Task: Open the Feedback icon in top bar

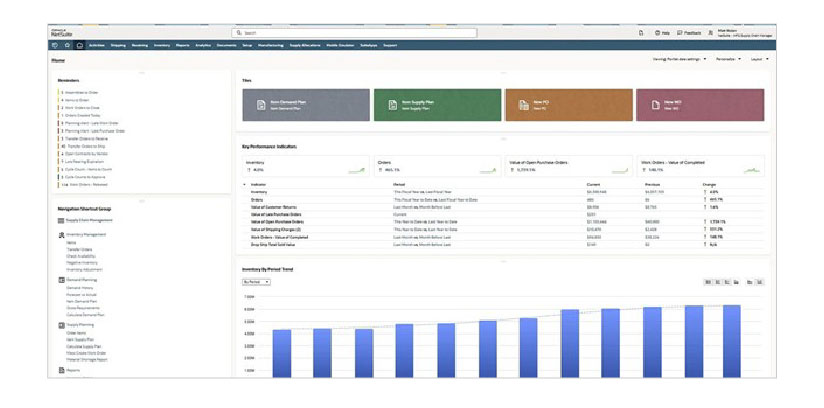Action: [x=679, y=33]
